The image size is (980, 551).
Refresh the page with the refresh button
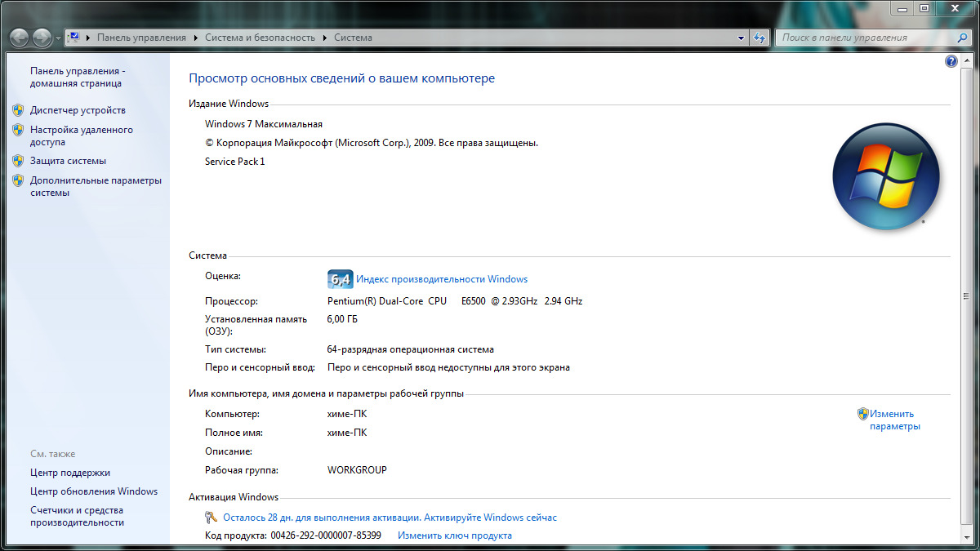pos(759,38)
